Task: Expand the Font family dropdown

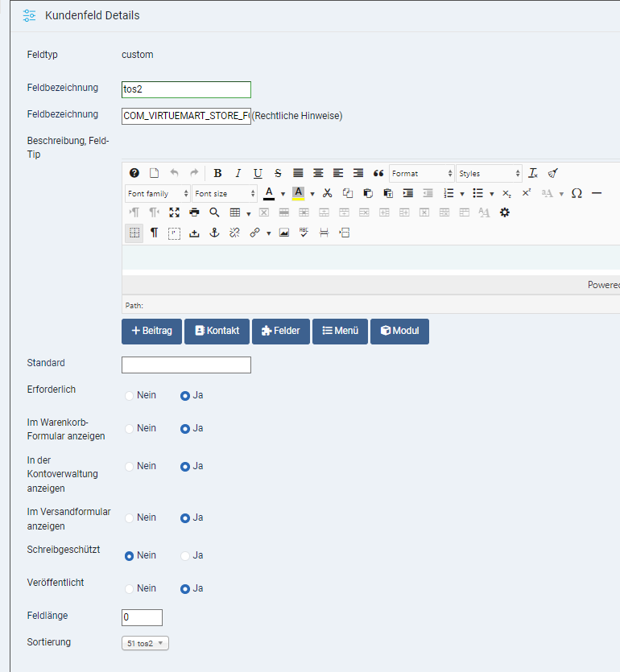Action: click(158, 194)
